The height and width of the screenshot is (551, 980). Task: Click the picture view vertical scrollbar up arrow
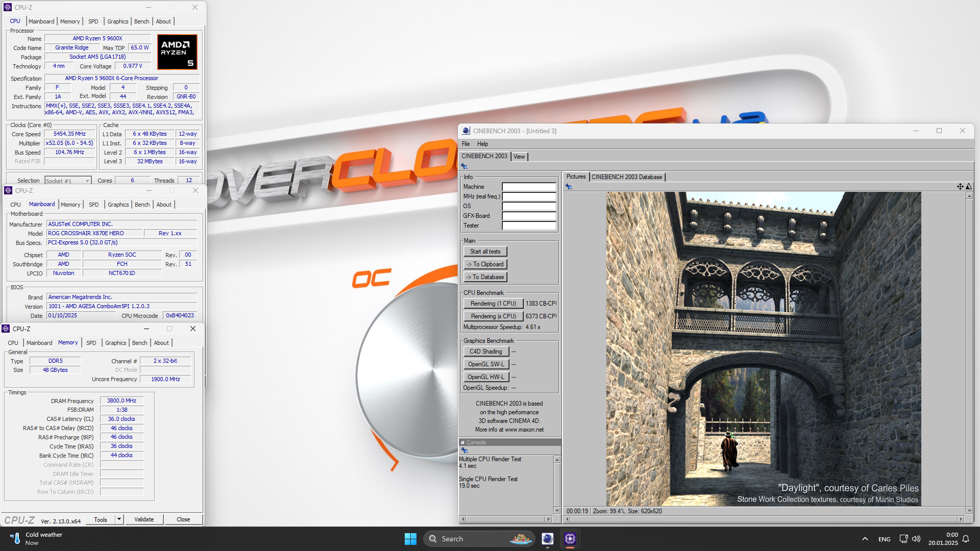[x=969, y=196]
